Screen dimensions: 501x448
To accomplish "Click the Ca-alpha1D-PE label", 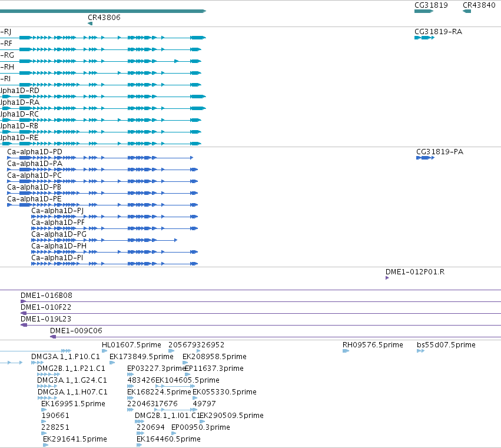I will click(x=34, y=199).
